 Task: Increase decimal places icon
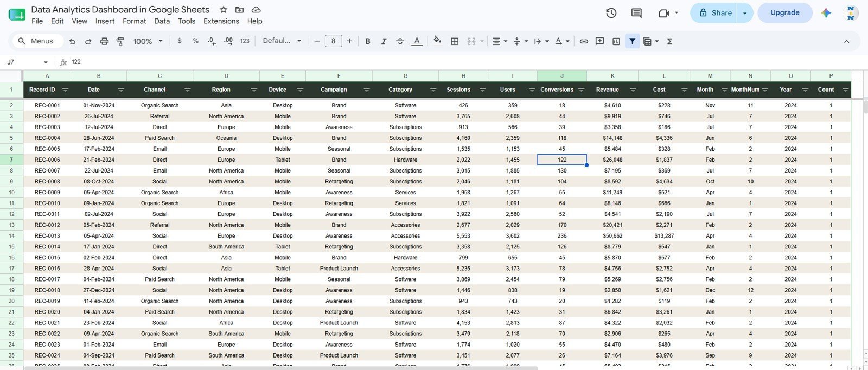point(228,41)
